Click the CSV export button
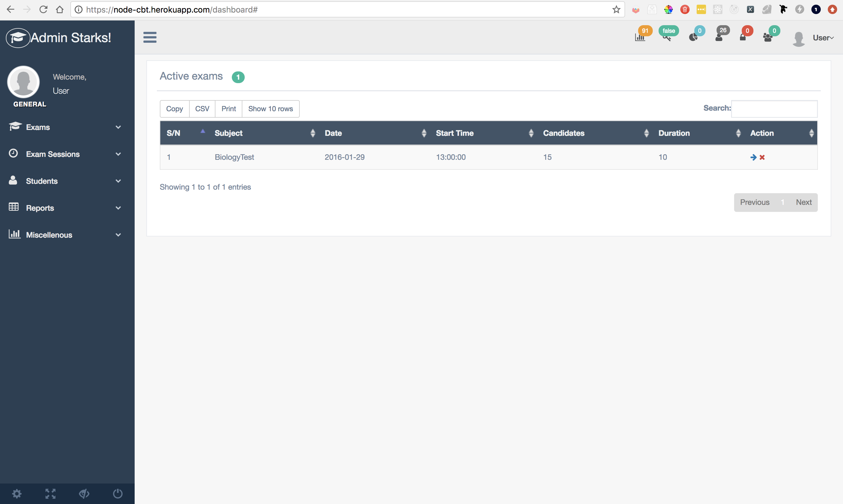This screenshot has width=843, height=504. tap(202, 109)
